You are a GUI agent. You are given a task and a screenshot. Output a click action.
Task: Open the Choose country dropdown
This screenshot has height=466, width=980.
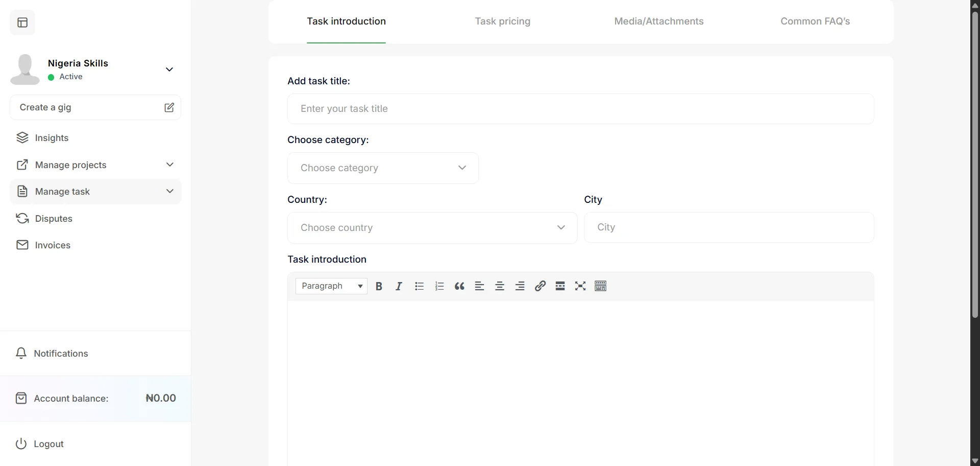pyautogui.click(x=432, y=228)
